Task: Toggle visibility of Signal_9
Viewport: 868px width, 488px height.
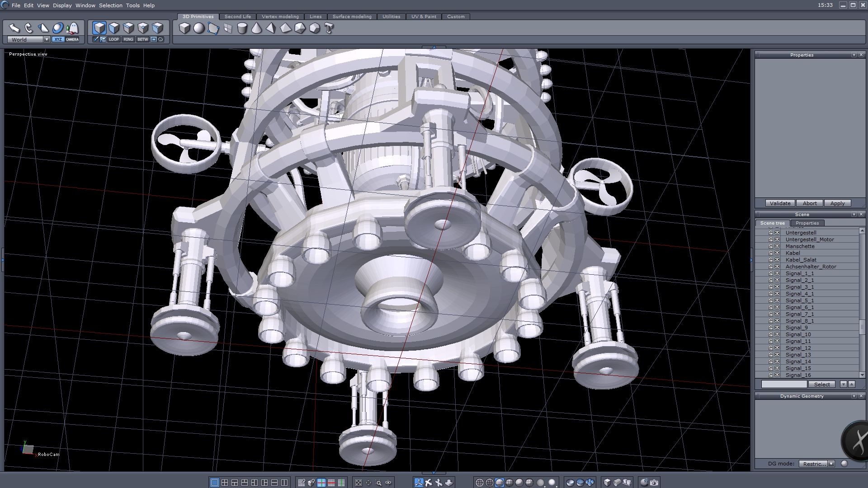Action: click(777, 328)
